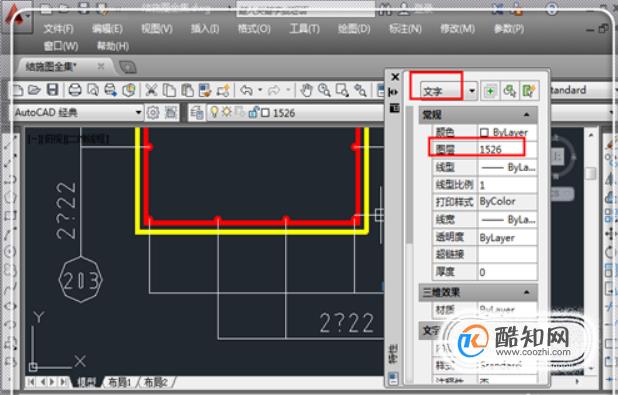Open the 格式(O) menu
This screenshot has width=618, height=395.
(254, 29)
